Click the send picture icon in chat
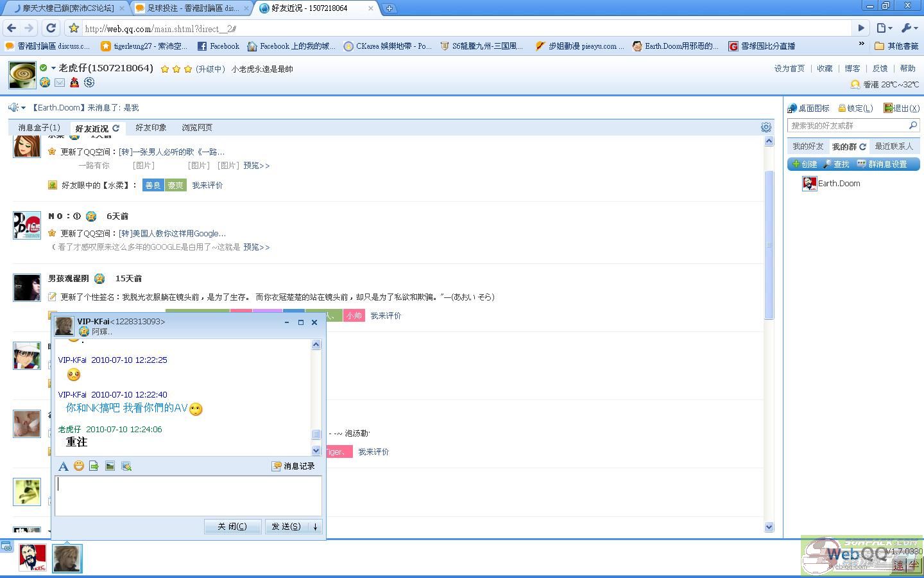The height and width of the screenshot is (578, 924). pyautogui.click(x=110, y=466)
